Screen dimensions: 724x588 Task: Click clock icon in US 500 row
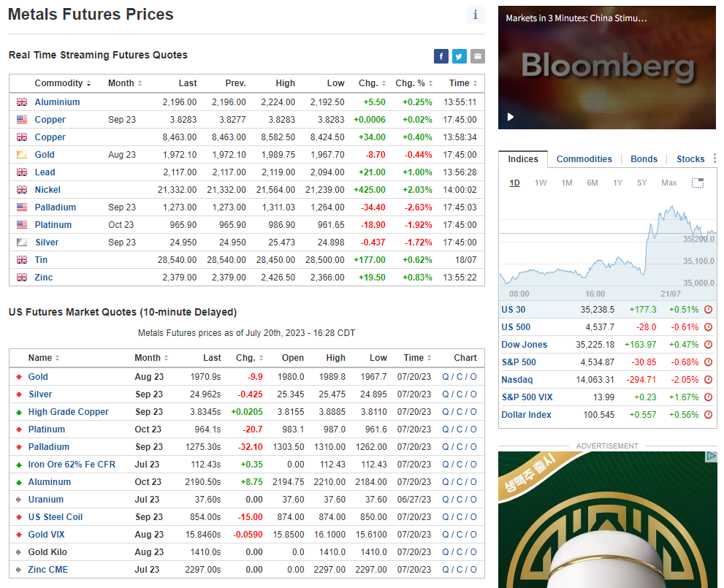click(x=709, y=327)
